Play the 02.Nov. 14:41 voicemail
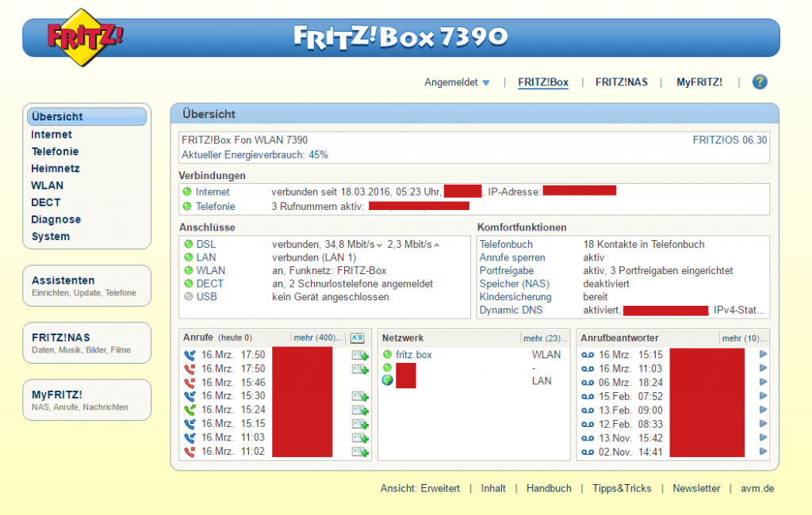 tap(763, 452)
